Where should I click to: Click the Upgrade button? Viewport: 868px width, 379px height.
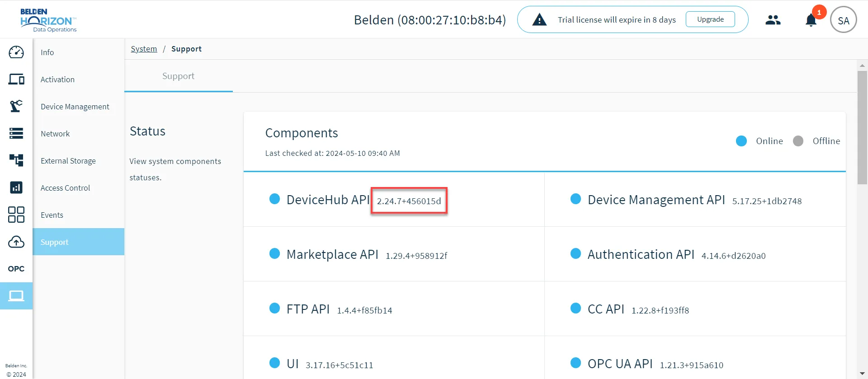[710, 19]
